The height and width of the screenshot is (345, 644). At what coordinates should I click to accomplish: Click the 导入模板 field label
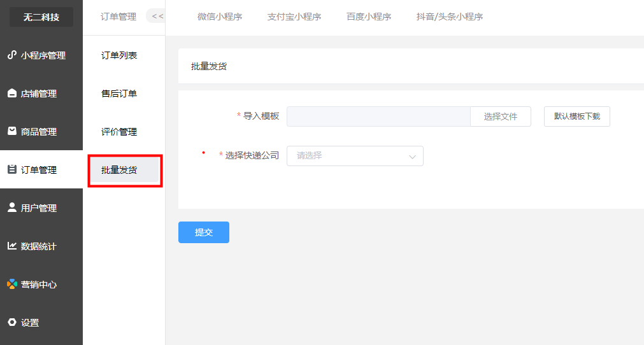pos(261,116)
